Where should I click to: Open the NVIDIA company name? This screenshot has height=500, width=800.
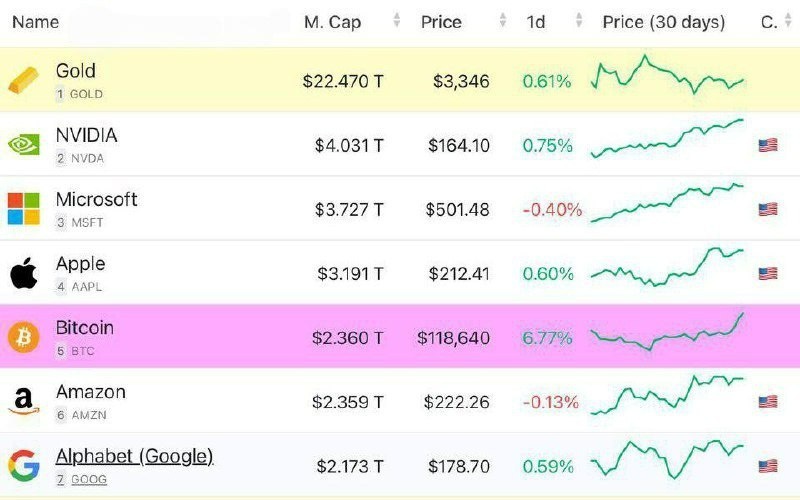tap(87, 136)
